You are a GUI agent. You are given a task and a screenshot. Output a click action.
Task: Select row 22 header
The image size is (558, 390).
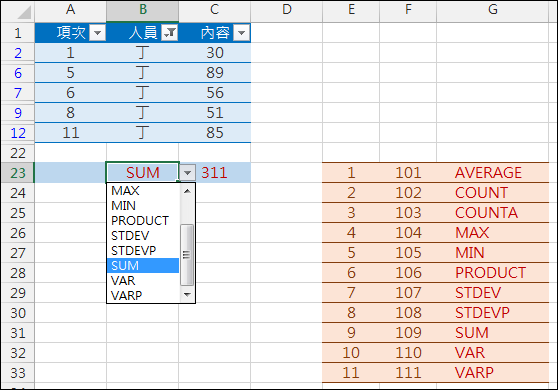(x=18, y=153)
